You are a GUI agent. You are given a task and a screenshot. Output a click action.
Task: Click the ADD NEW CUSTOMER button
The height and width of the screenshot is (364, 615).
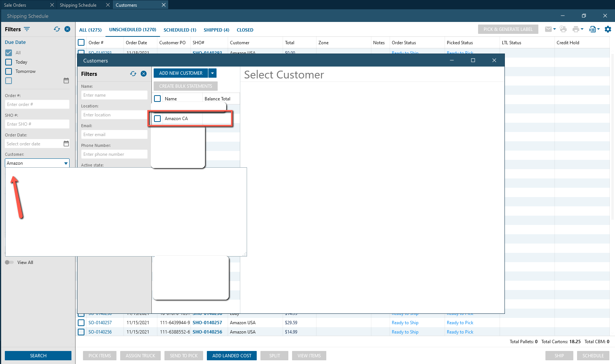coord(181,73)
